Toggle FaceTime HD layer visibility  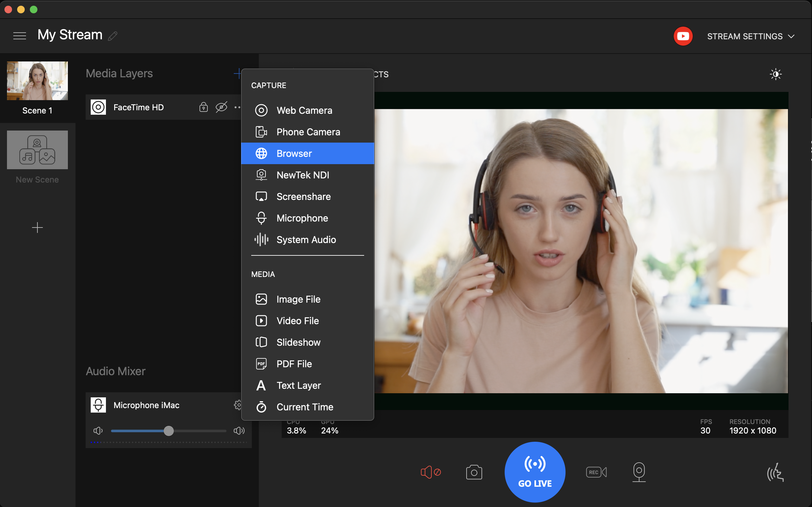[x=221, y=107]
